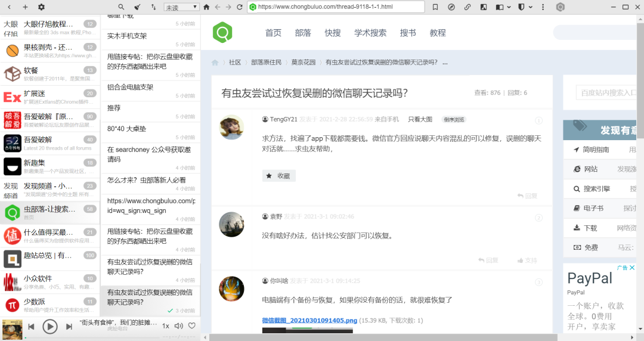Click the search magnifier in article toolbar
644x341 pixels.
pyautogui.click(x=120, y=7)
